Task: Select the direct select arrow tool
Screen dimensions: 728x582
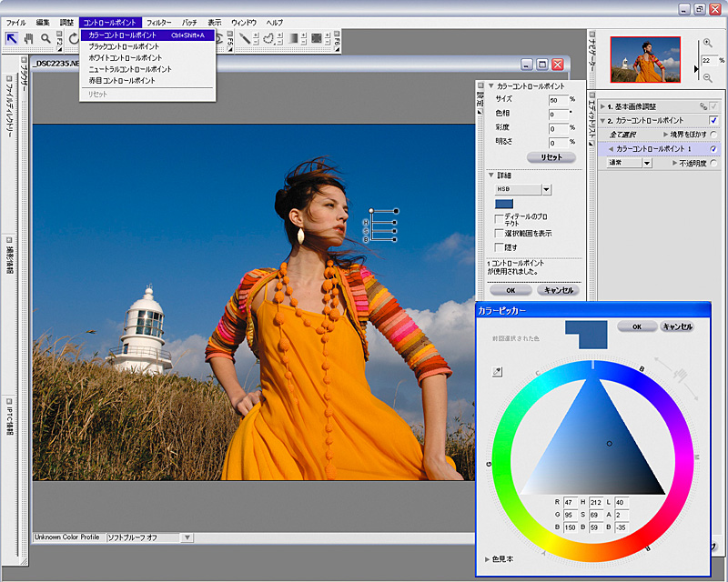Action: (12, 38)
